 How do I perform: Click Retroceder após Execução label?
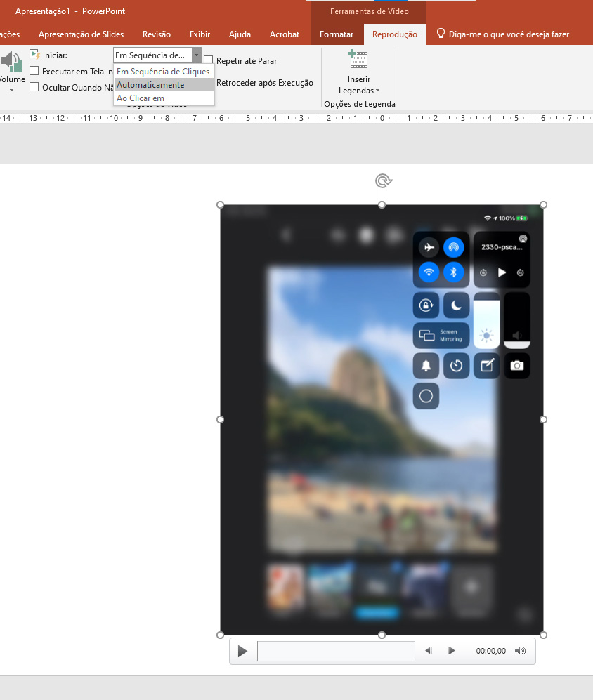[265, 83]
